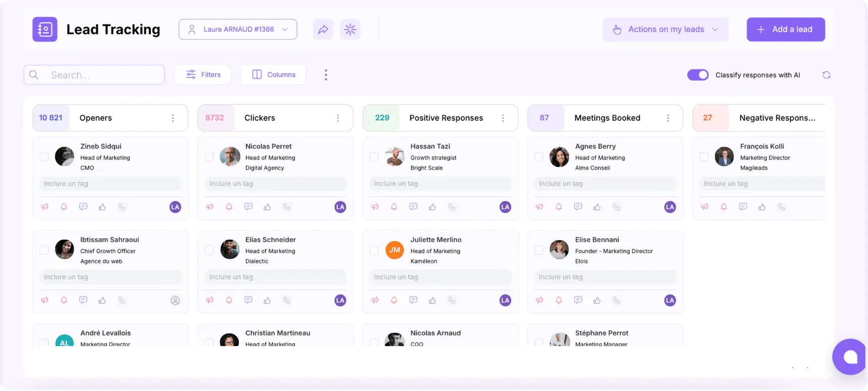Screen dimensions: 868x391
Task: Select the Openers column header
Action: point(111,118)
